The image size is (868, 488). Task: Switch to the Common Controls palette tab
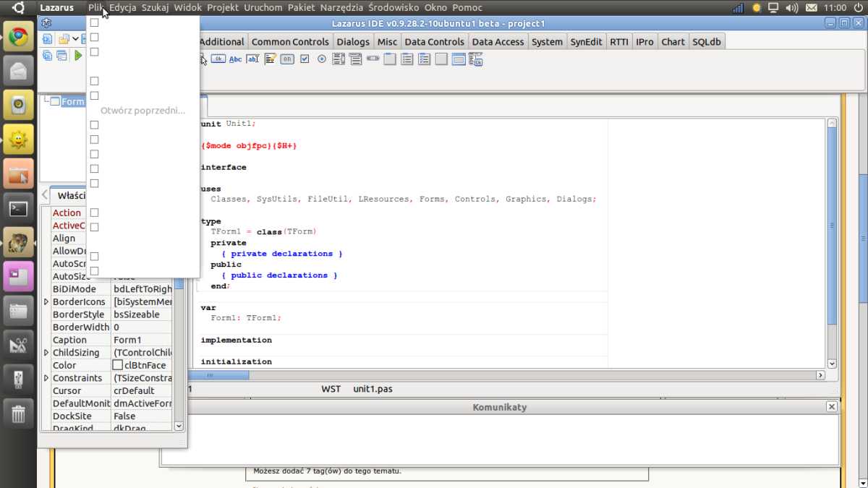(290, 42)
